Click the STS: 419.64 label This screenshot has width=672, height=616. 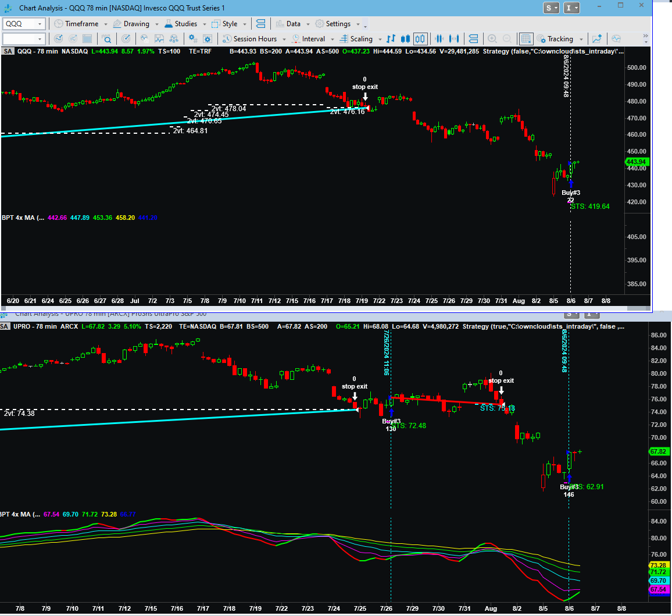[590, 206]
